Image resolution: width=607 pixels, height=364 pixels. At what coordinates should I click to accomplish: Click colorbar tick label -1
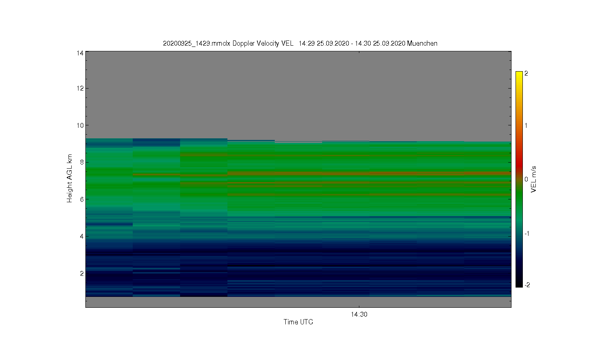coord(527,233)
